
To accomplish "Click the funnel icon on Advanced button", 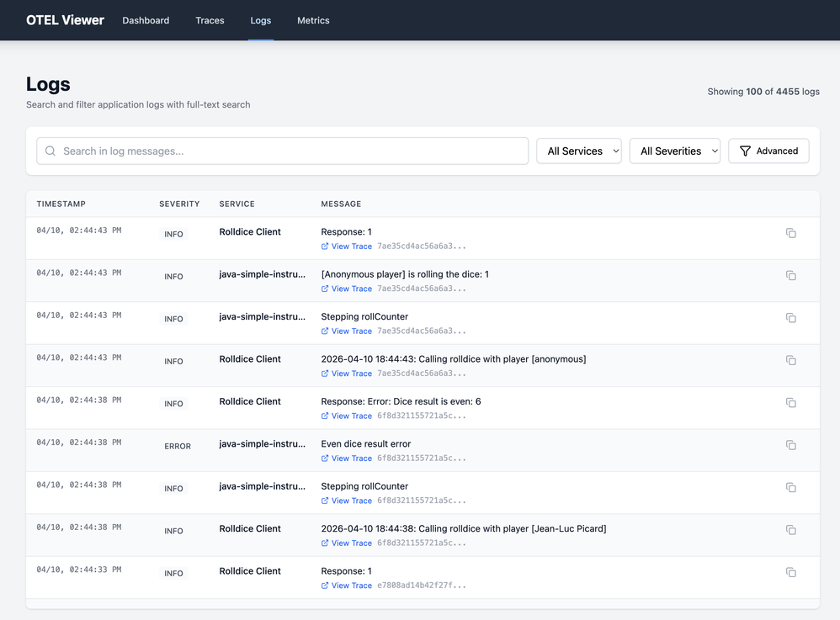I will point(745,151).
